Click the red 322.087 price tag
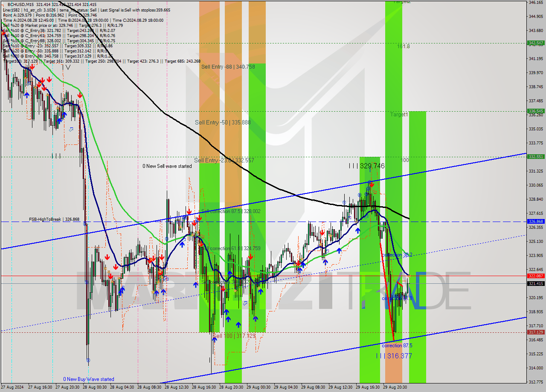 536,276
